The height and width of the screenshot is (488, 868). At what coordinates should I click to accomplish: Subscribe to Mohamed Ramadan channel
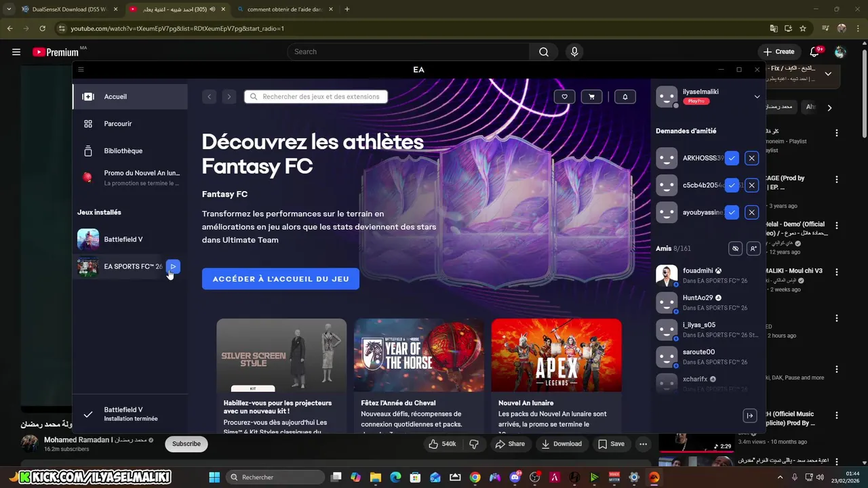coord(186,444)
